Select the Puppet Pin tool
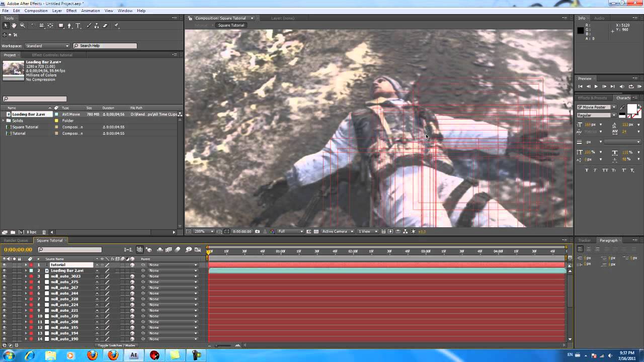The image size is (644, 362). pos(116,26)
